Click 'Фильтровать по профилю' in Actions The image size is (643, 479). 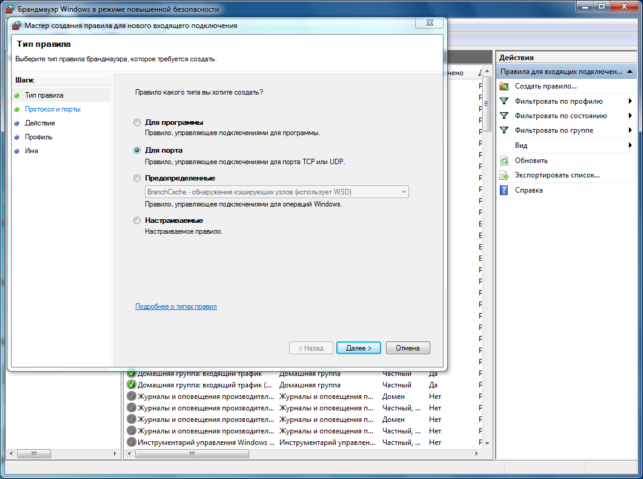click(559, 101)
